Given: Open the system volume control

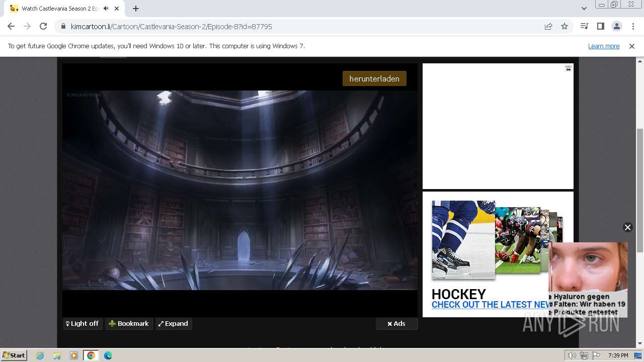Looking at the screenshot, I should pyautogui.click(x=572, y=355).
